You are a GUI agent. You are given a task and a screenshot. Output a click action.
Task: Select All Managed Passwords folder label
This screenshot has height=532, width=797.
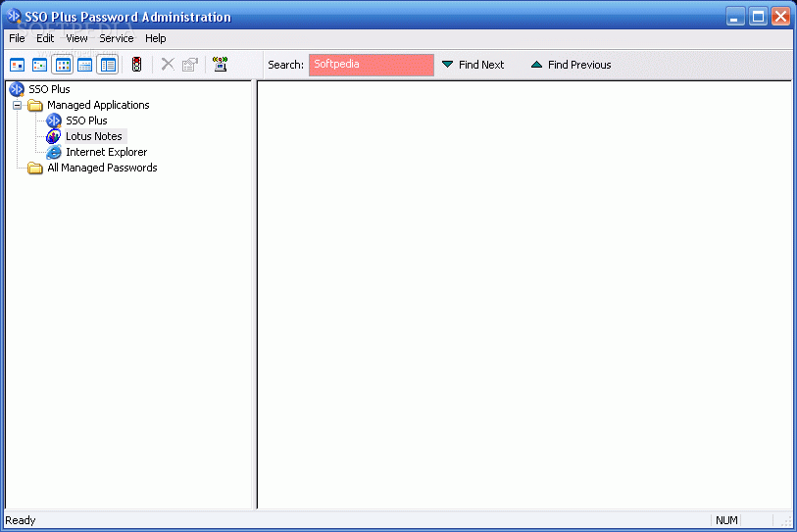[x=102, y=168]
